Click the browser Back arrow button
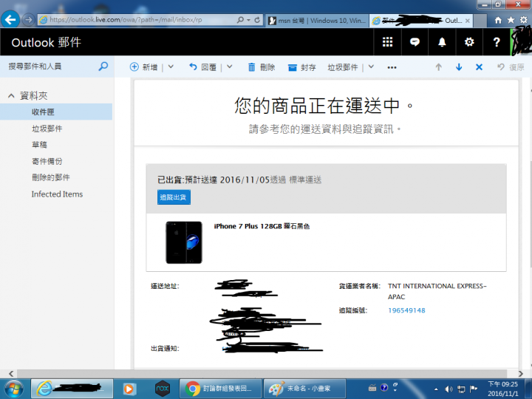 10,20
